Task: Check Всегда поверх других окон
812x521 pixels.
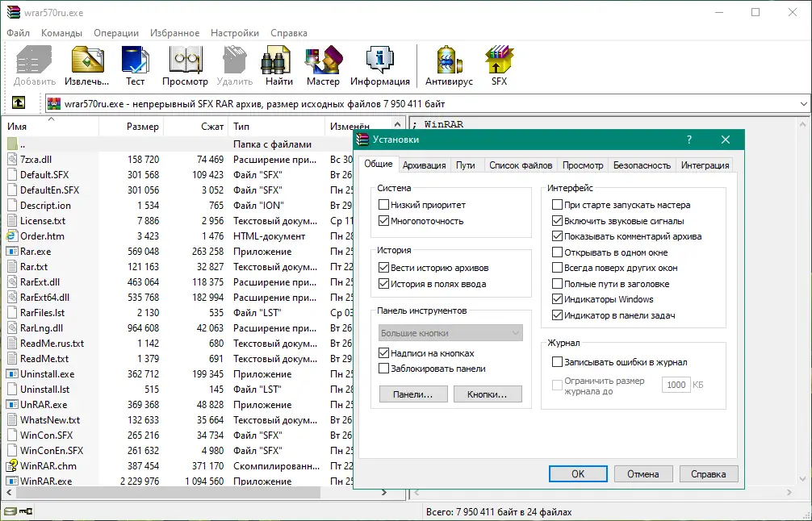Action: coord(557,268)
